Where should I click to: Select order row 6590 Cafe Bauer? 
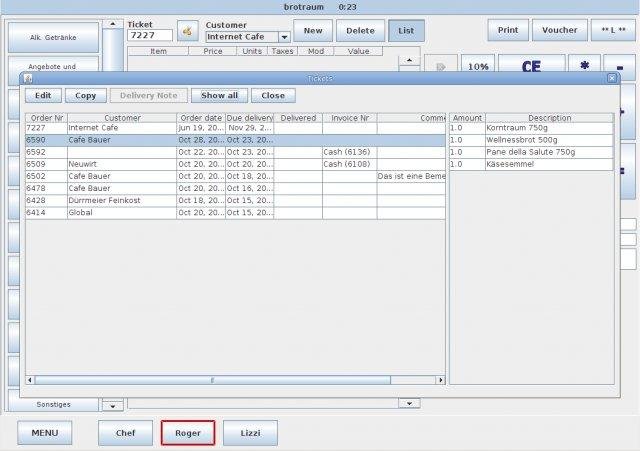coord(236,140)
